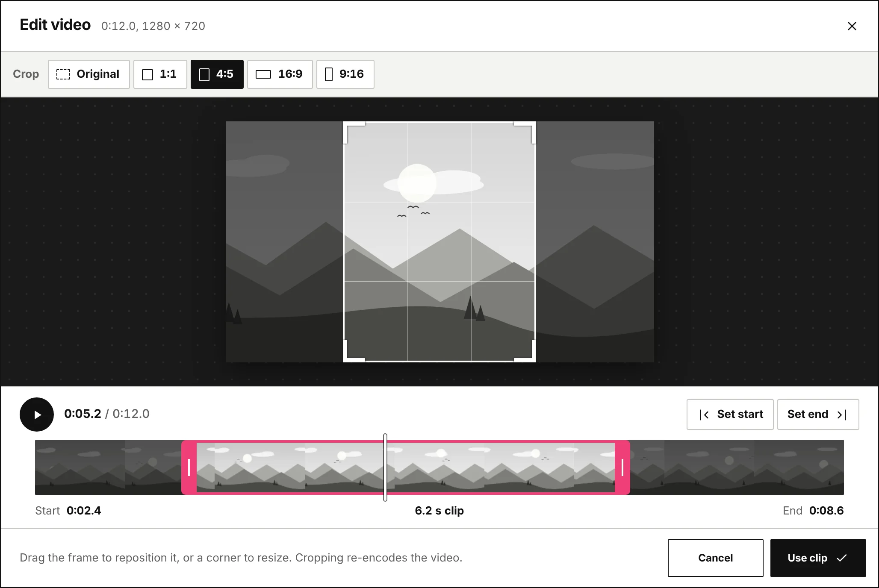
Task: Click the Set start button
Action: (730, 415)
